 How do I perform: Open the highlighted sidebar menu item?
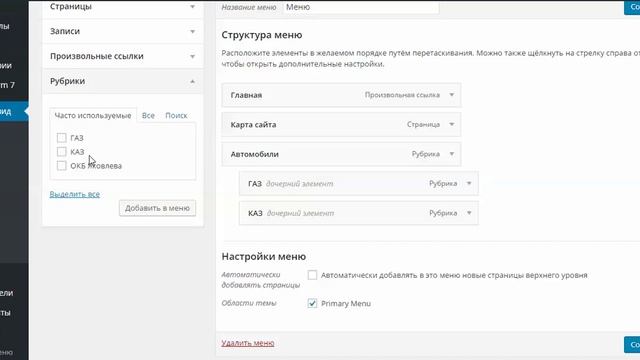14,111
